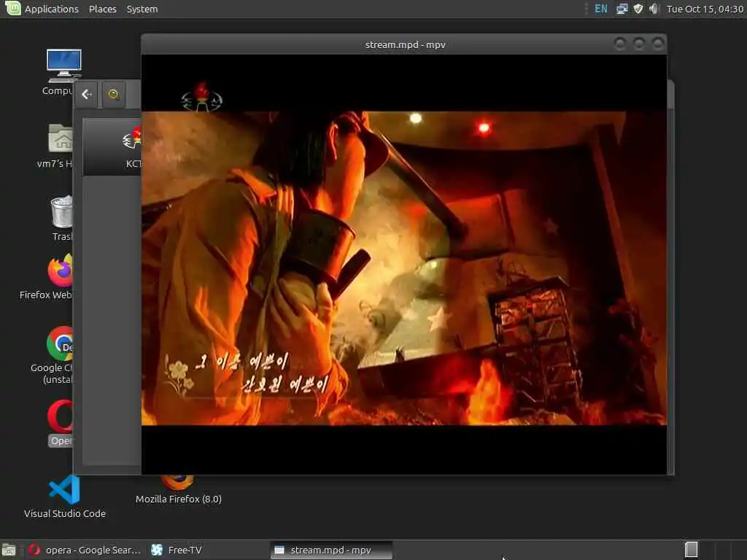The height and width of the screenshot is (560, 747).
Task: Switch to opera - Google Search taskbar window
Action: click(85, 550)
